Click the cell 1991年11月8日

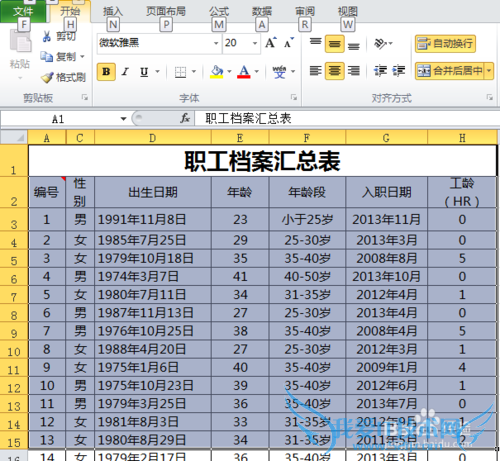point(153,220)
